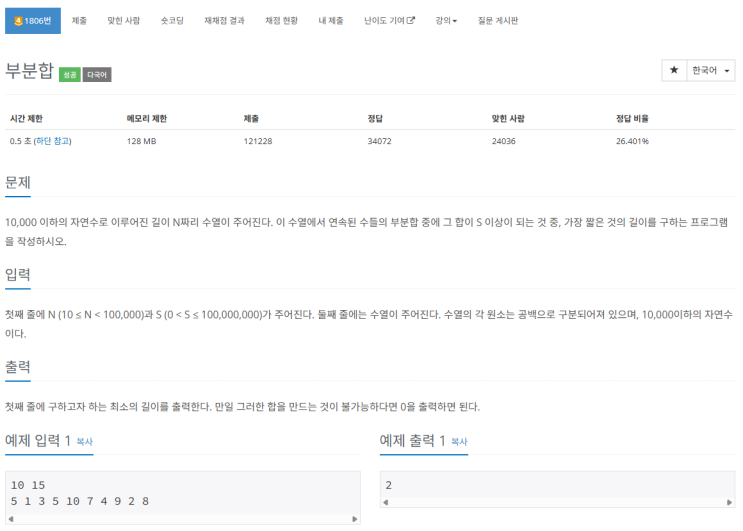Click the 맞힌 사람 count 24036
The width and height of the screenshot is (743, 531).
tap(504, 141)
